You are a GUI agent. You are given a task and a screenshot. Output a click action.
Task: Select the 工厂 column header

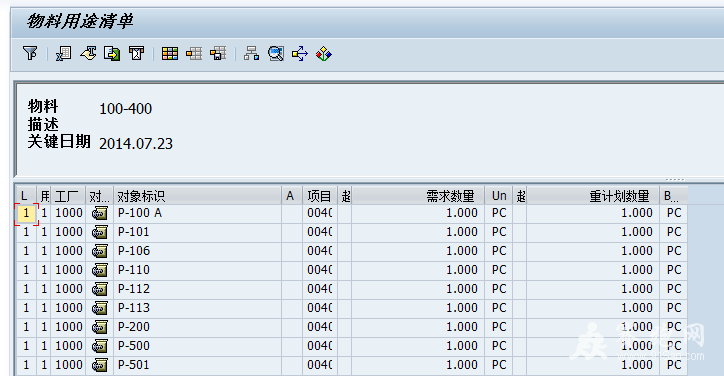(68, 196)
